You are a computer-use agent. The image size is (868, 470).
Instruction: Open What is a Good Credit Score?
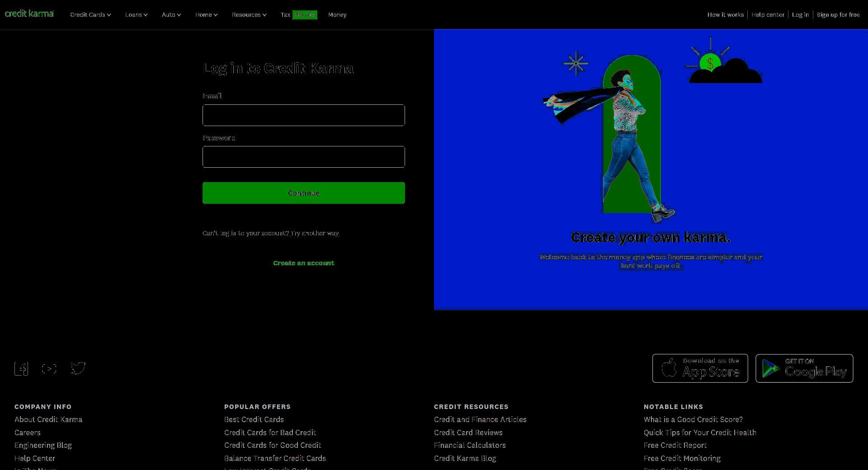(693, 419)
